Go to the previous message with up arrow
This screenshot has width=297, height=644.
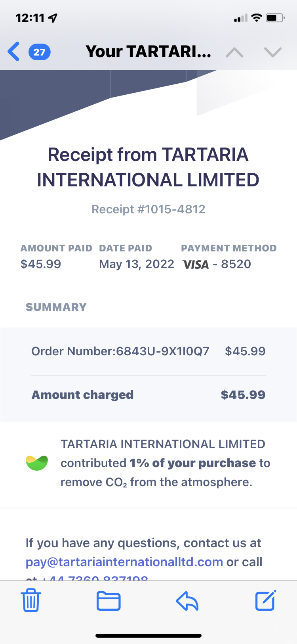coord(234,52)
